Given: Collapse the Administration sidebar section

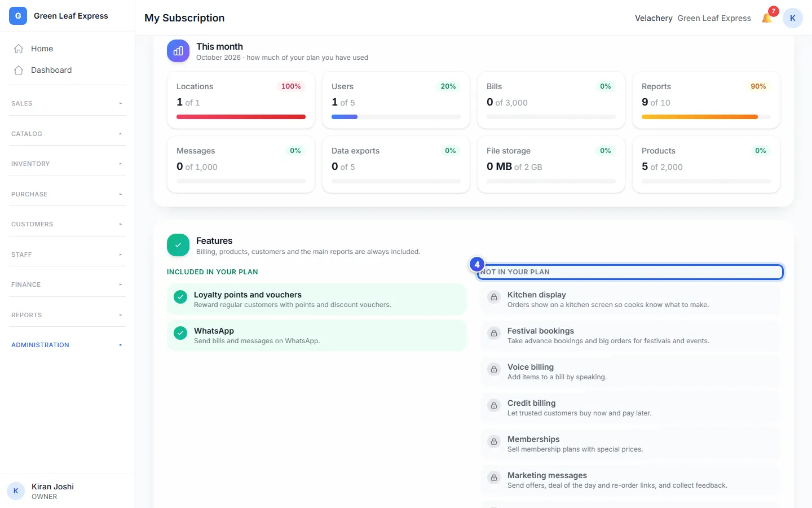Looking at the screenshot, I should 67,345.
